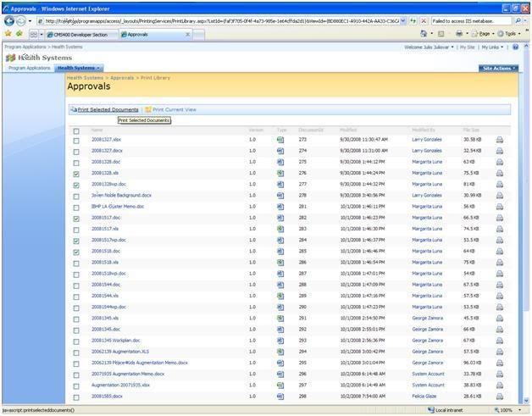Viewport: 532px width, 416px height.
Task: Click Excel type icon in 20081328.xls row
Action: (280, 174)
